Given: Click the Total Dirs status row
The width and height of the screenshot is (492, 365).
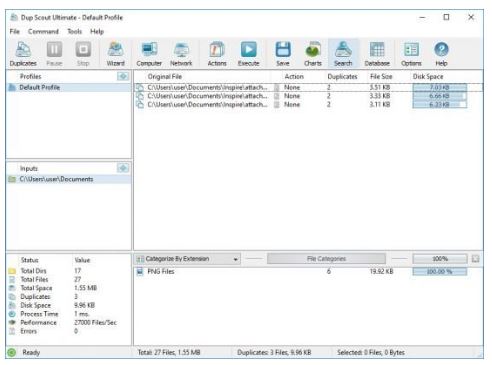Looking at the screenshot, I should (x=69, y=271).
